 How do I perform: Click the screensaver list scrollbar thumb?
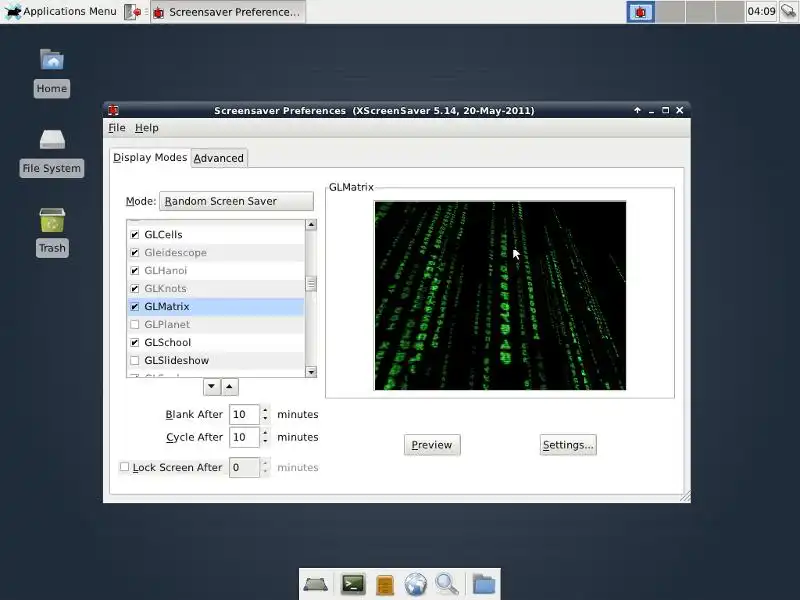(x=311, y=284)
